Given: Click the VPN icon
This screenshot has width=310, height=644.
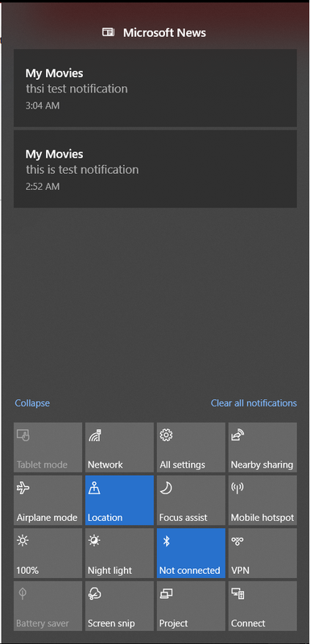Looking at the screenshot, I should tap(238, 541).
